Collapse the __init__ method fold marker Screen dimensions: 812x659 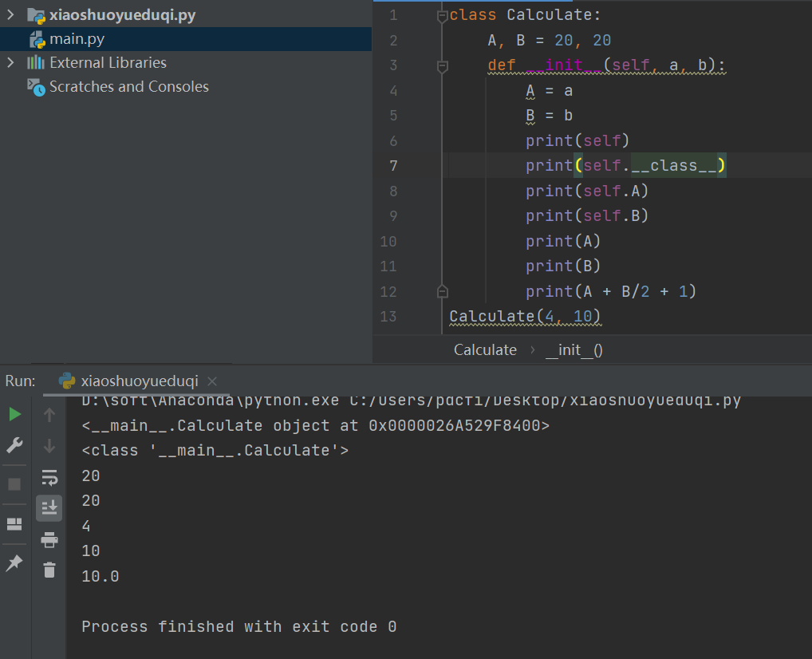[x=443, y=67]
